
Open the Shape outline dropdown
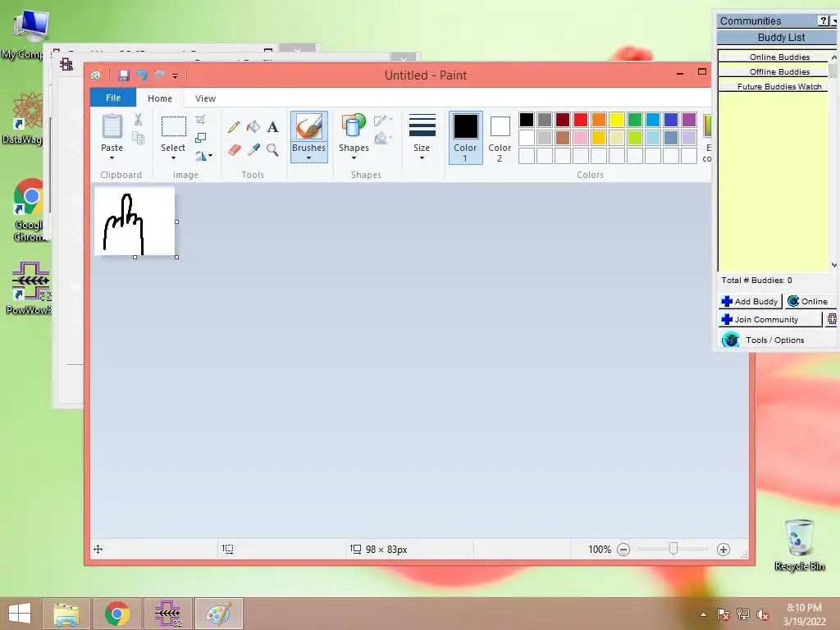coord(384,120)
